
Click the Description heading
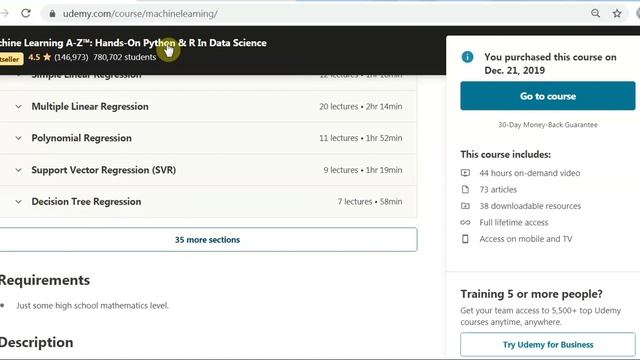pyautogui.click(x=36, y=342)
